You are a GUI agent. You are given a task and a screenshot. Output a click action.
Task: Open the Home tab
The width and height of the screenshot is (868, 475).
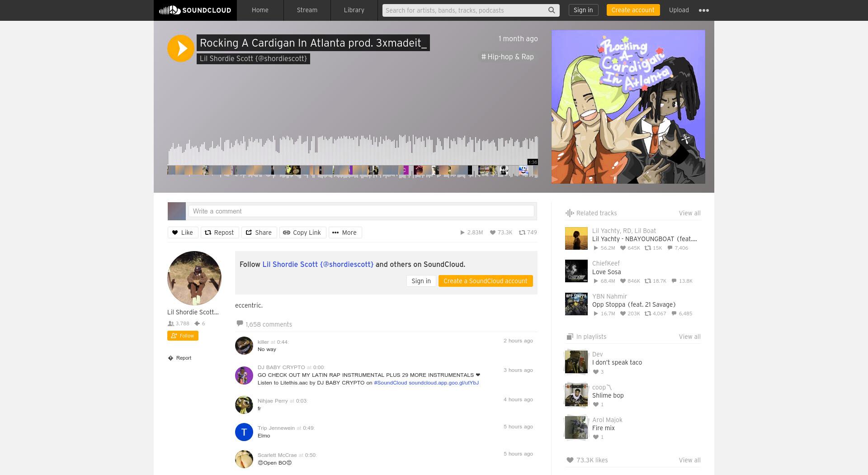tap(260, 10)
